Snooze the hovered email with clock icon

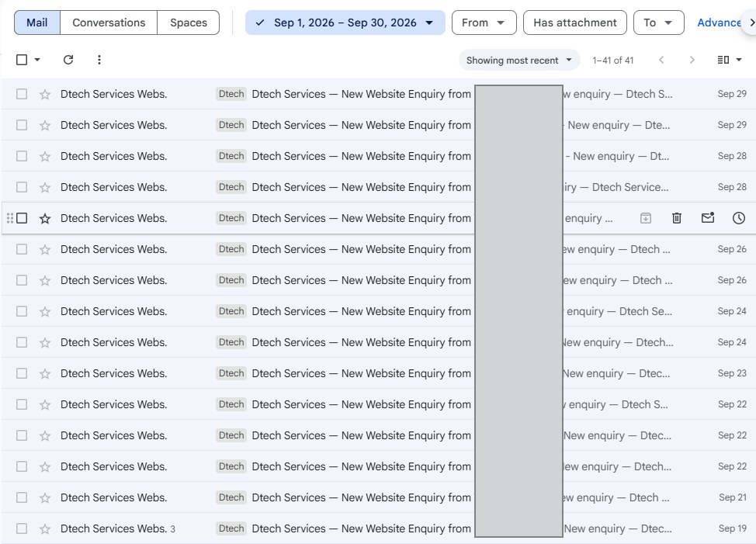(739, 218)
